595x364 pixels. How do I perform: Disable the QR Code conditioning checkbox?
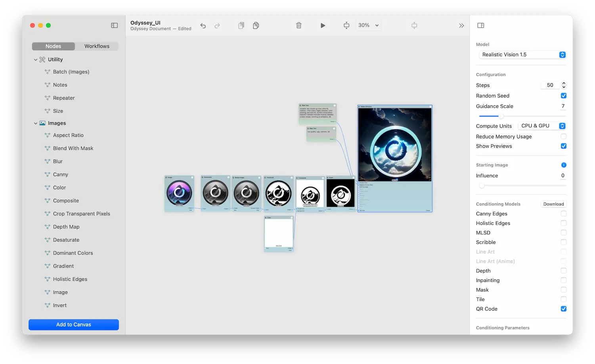[x=563, y=308]
